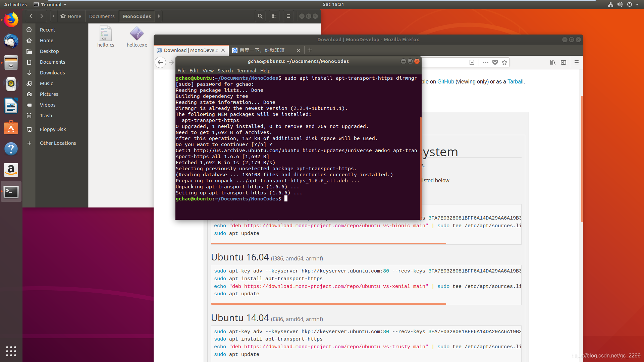Image resolution: width=644 pixels, height=362 pixels.
Task: Toggle Firefox sidebar view icon
Action: (563, 62)
